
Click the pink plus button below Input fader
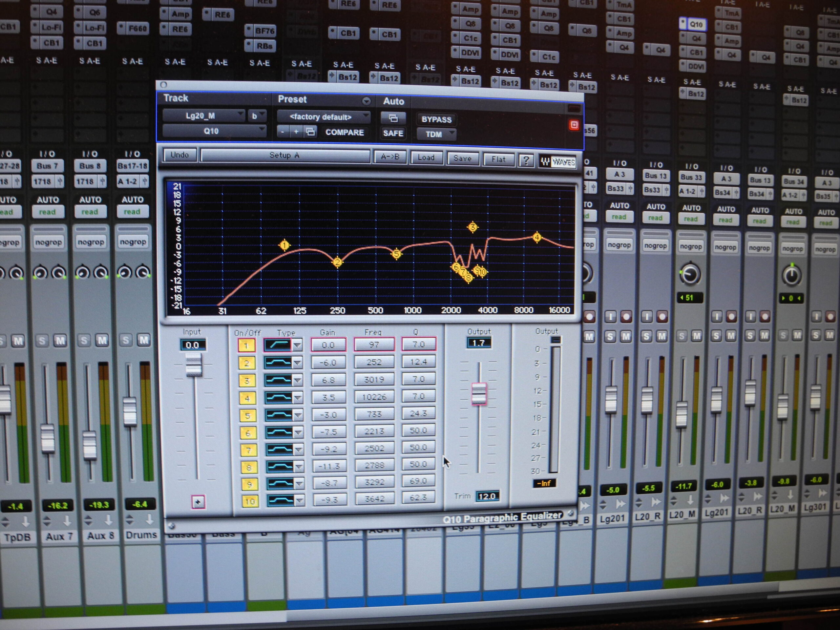198,502
